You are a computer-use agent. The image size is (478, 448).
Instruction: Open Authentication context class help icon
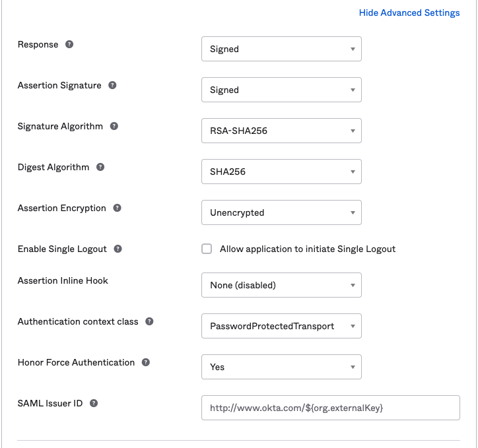[149, 322]
